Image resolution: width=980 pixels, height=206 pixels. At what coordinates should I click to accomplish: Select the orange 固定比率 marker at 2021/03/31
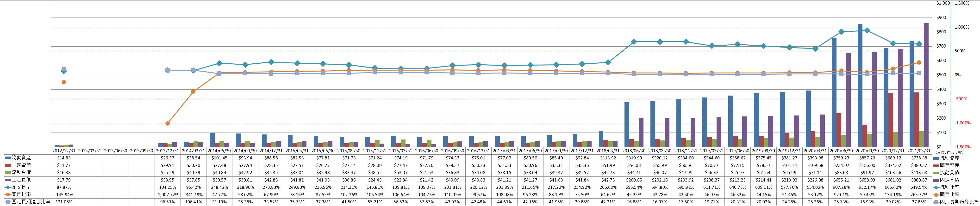919,62
